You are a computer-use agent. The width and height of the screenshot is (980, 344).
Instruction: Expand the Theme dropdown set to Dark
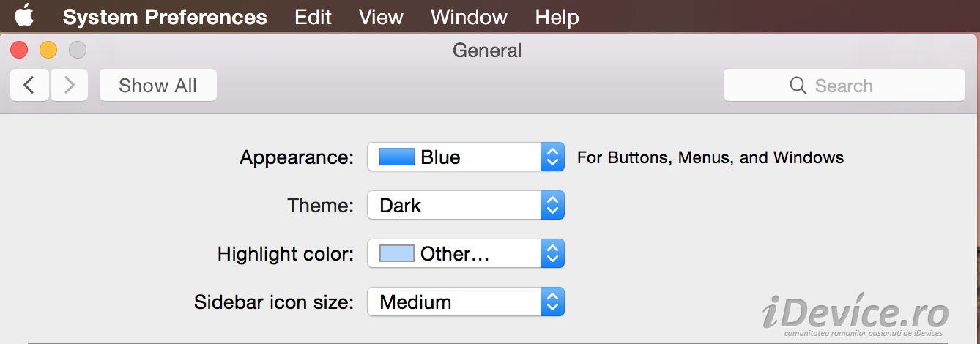tap(552, 205)
